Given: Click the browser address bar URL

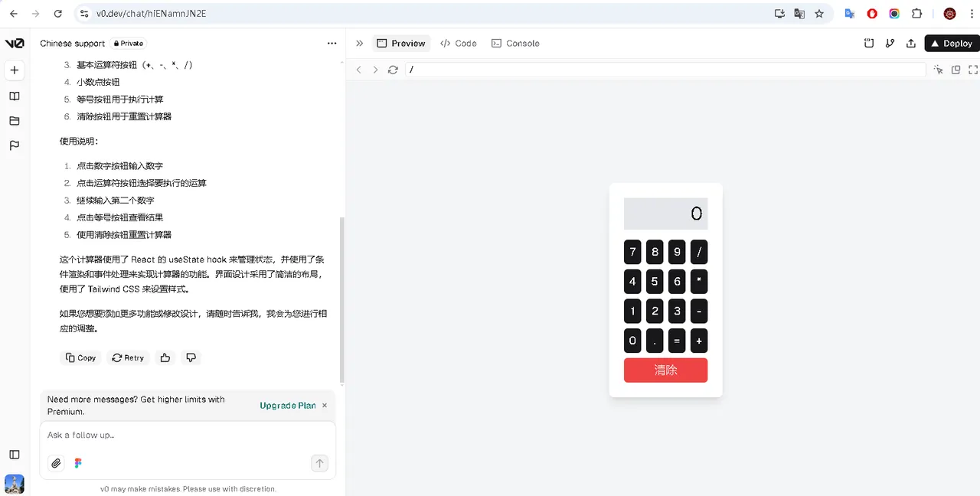Looking at the screenshot, I should click(151, 14).
